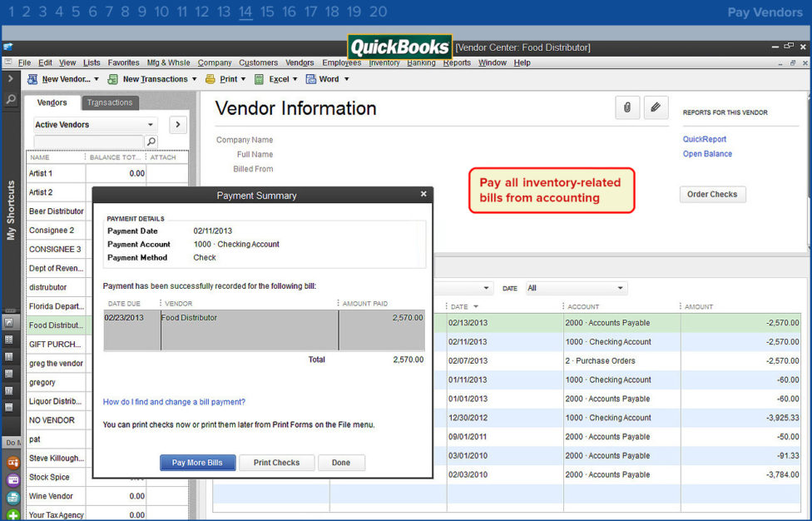
Task: Click Done in the Payment Summary dialog
Action: pos(341,463)
